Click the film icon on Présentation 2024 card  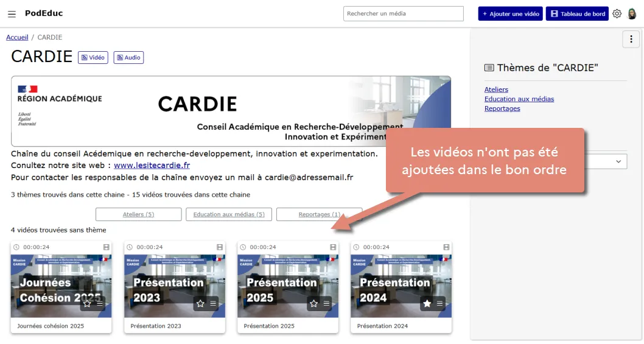coord(446,247)
